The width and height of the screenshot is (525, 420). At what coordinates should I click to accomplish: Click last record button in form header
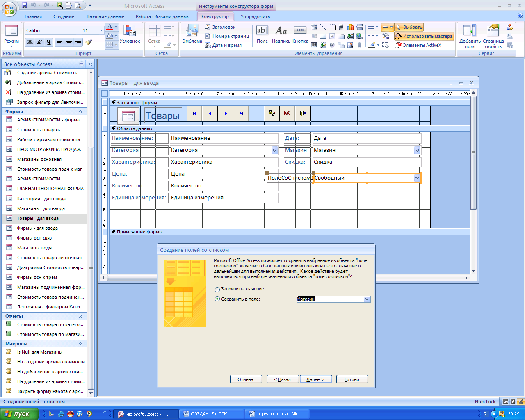(x=241, y=114)
